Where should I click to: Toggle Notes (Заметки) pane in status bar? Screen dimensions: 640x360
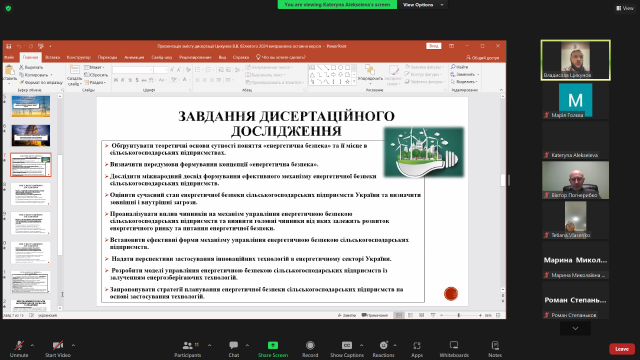pyautogui.click(x=347, y=315)
